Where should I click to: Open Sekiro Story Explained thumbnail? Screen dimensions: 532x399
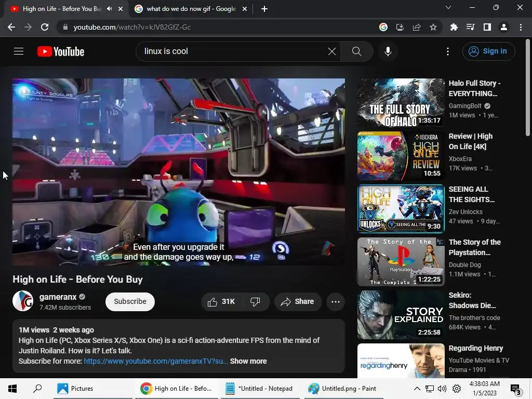point(401,314)
